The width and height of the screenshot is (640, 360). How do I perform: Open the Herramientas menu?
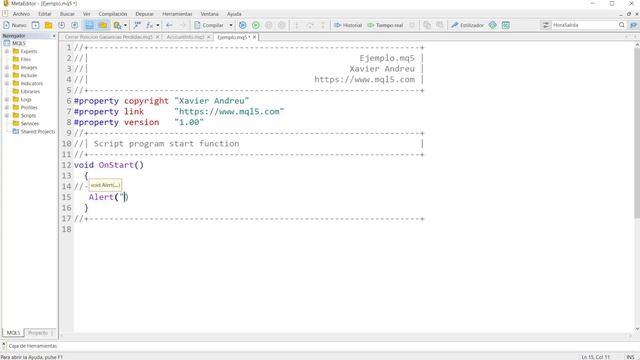177,14
